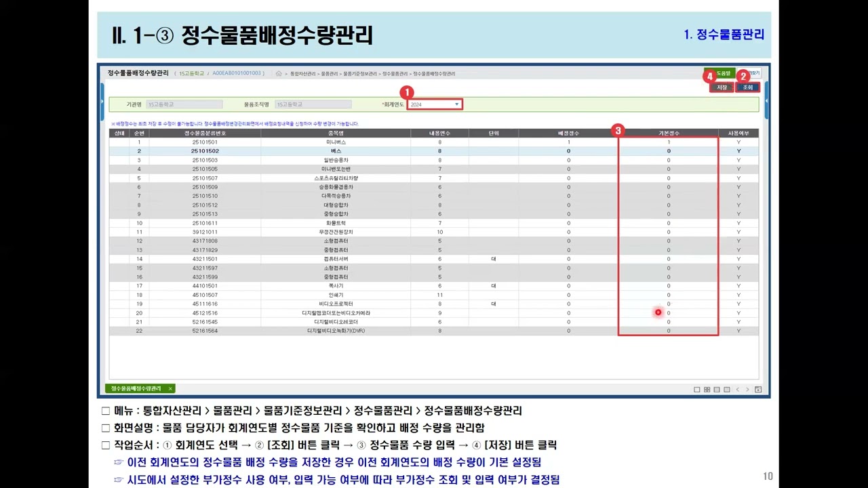Click classification number 43211599
This screenshot has height=488, width=868.
point(205,277)
